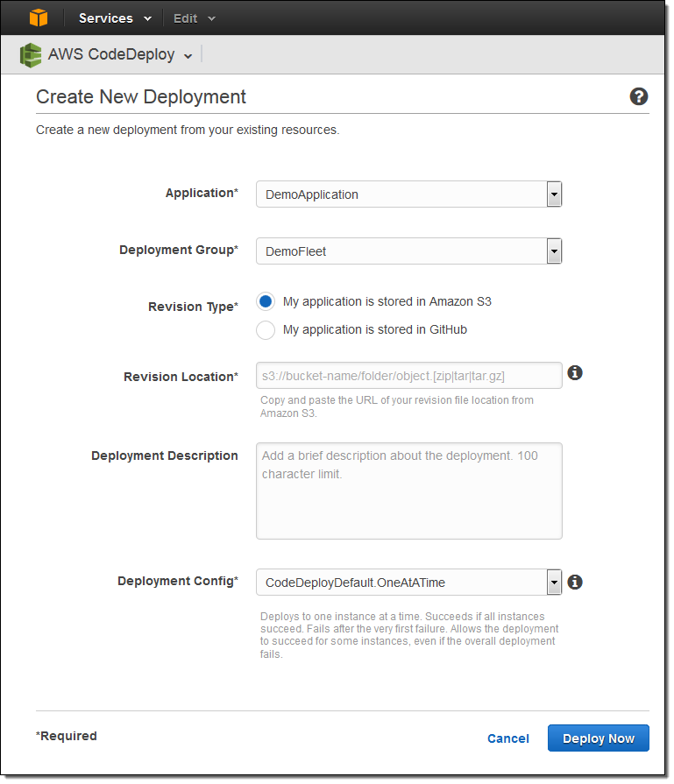Show info icon beside Revision Location
The width and height of the screenshot is (674, 784).
(x=575, y=373)
